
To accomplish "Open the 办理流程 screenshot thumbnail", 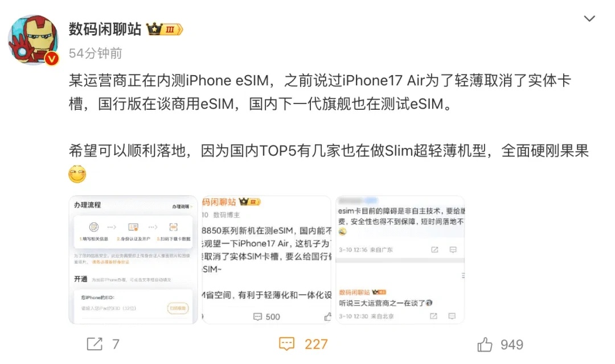I will coord(133,260).
